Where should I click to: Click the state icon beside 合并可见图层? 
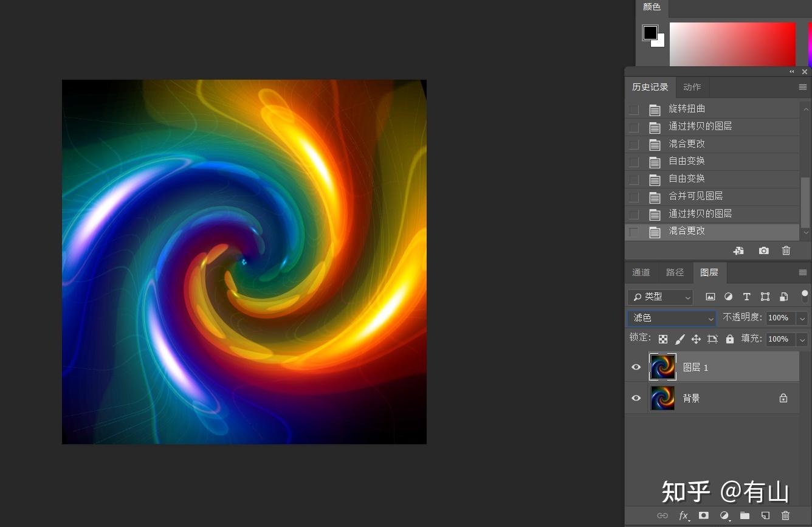point(655,197)
